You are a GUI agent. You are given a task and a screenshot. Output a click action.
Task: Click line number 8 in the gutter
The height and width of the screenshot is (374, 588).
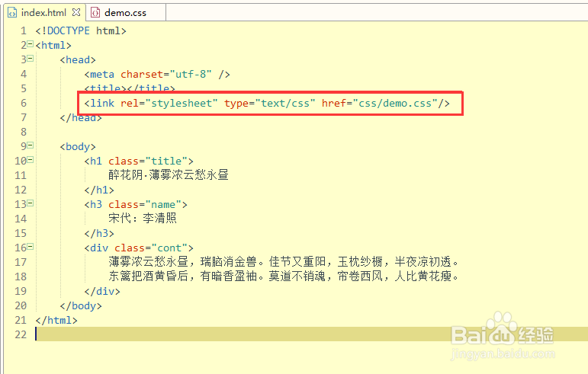(24, 132)
